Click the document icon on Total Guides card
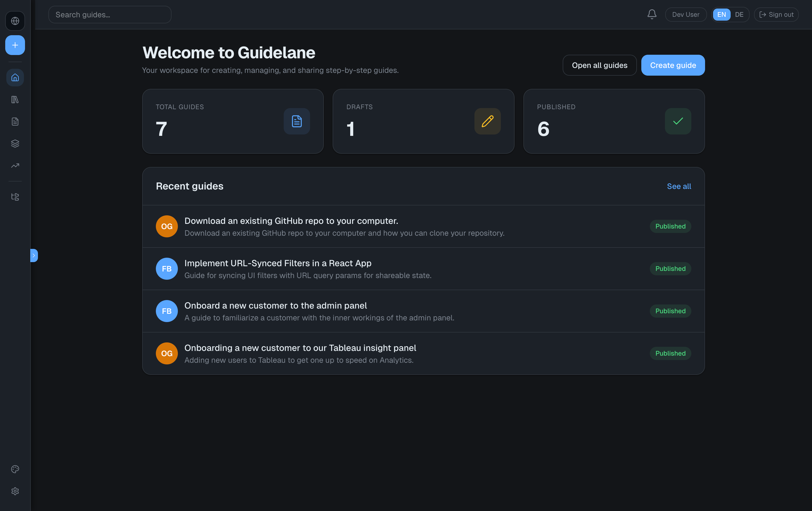The width and height of the screenshot is (812, 511). pyautogui.click(x=297, y=121)
